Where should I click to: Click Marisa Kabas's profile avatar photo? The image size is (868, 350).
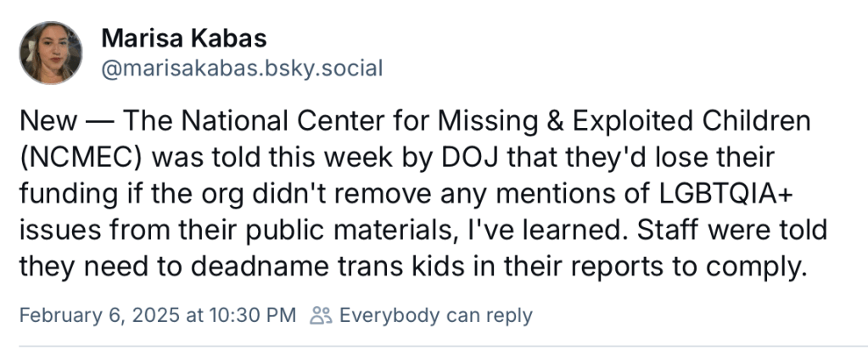[x=51, y=53]
